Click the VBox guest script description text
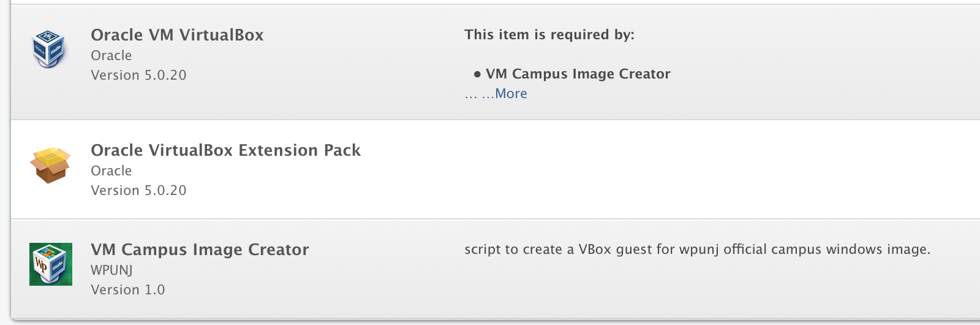Image resolution: width=980 pixels, height=325 pixels. click(697, 250)
